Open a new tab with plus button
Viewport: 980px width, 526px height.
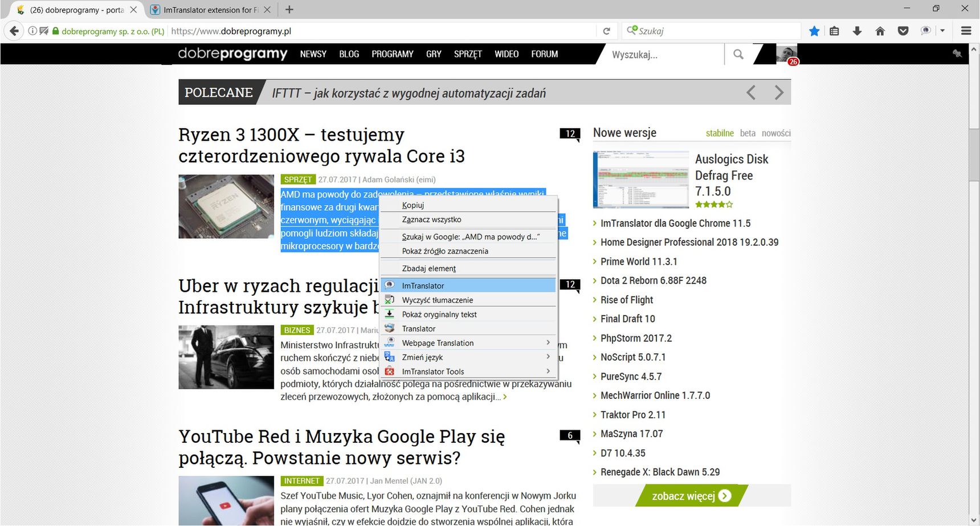tap(289, 10)
